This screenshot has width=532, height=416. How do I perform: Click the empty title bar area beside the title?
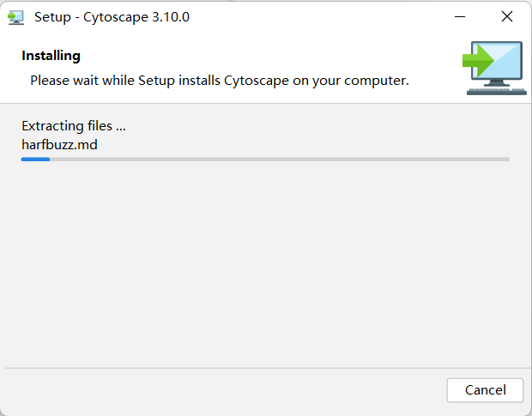pos(326,17)
